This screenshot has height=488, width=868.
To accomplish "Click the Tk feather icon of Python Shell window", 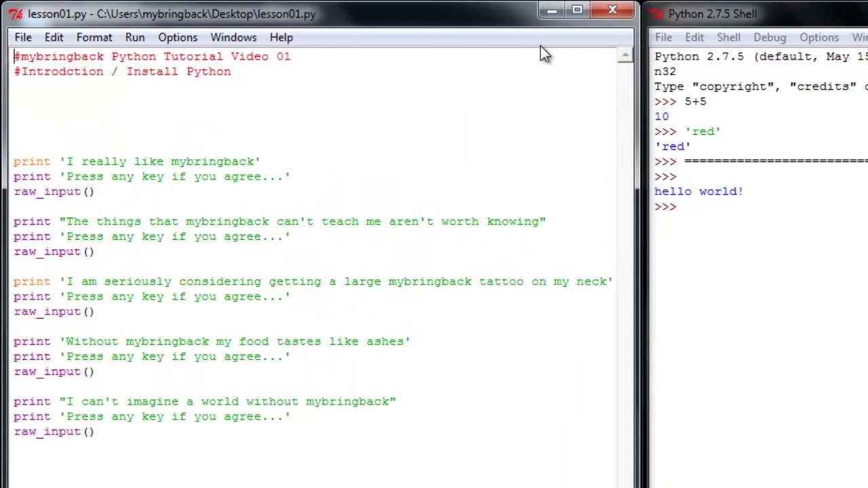I will point(656,14).
